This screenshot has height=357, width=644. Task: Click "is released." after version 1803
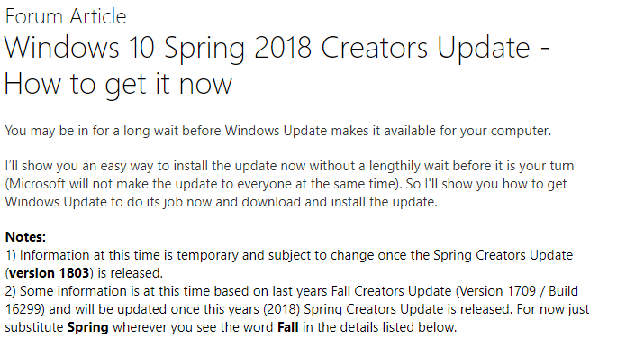tap(131, 273)
